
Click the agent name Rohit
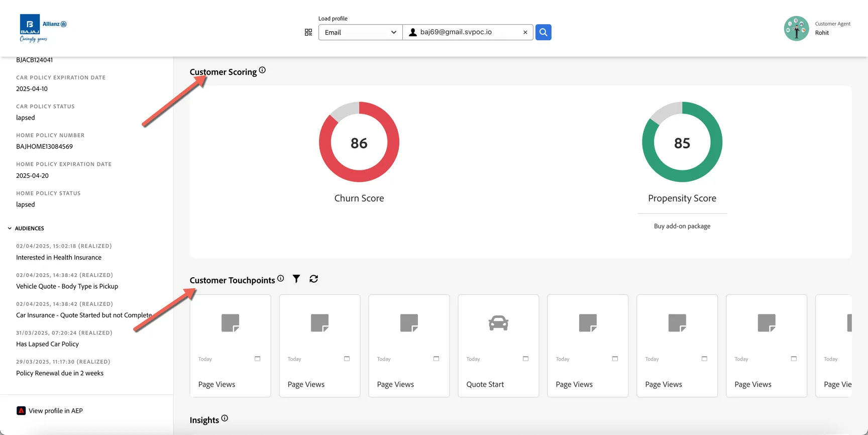point(822,33)
